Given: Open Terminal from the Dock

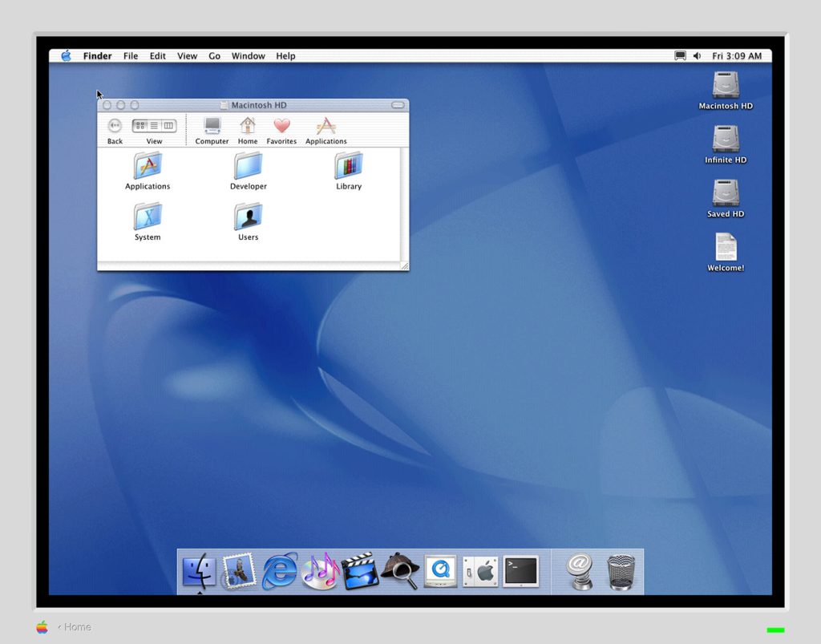Looking at the screenshot, I should (520, 571).
